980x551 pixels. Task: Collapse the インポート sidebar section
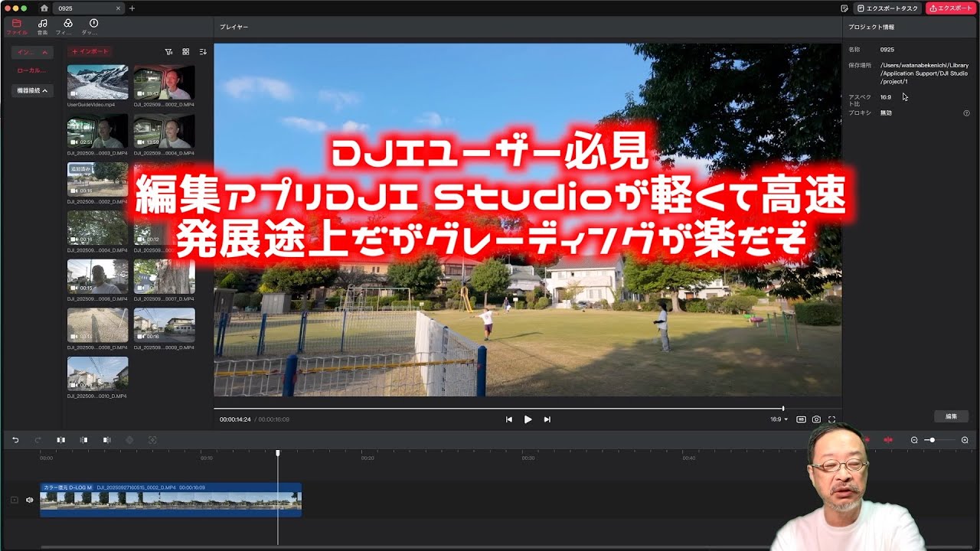point(32,52)
